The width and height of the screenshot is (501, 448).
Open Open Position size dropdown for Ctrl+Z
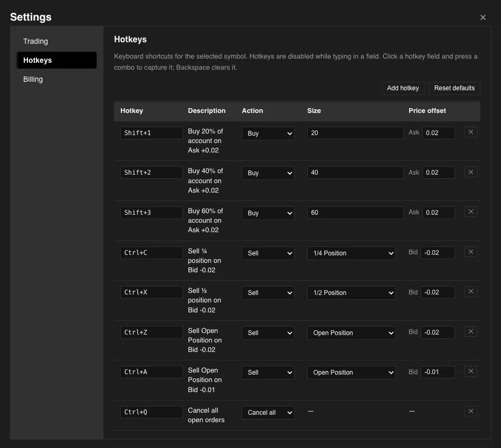tap(351, 333)
